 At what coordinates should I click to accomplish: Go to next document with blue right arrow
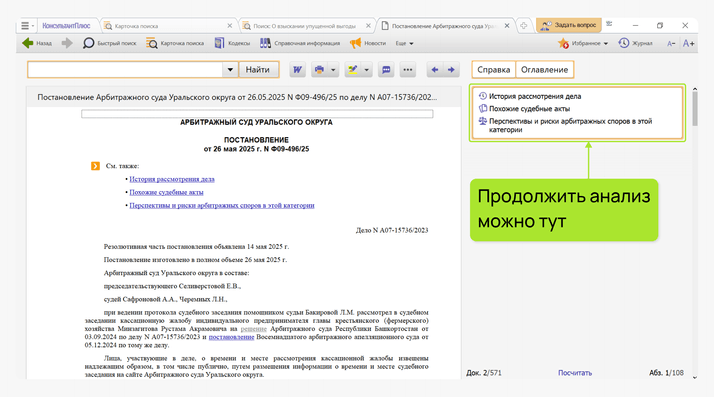point(451,70)
